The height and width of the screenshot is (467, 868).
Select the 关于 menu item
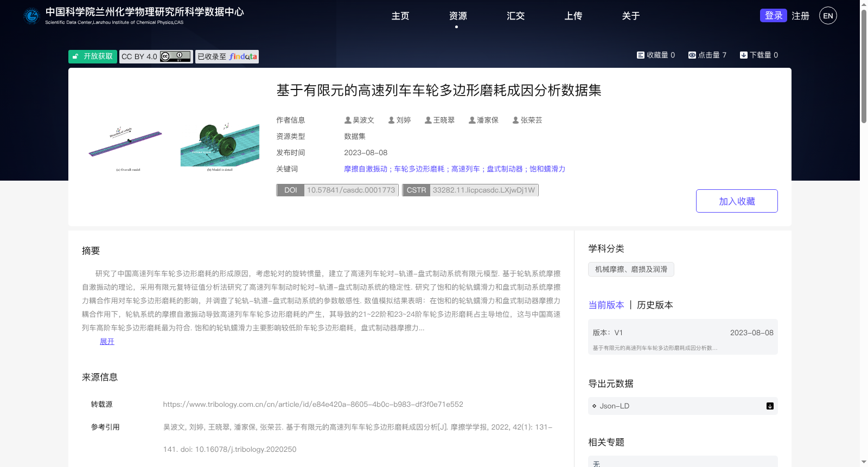(630, 16)
